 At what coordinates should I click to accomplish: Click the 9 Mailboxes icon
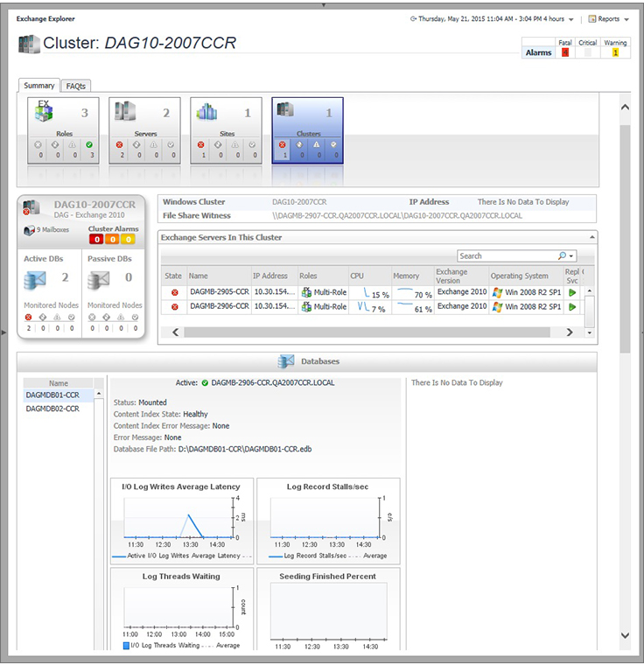29,230
